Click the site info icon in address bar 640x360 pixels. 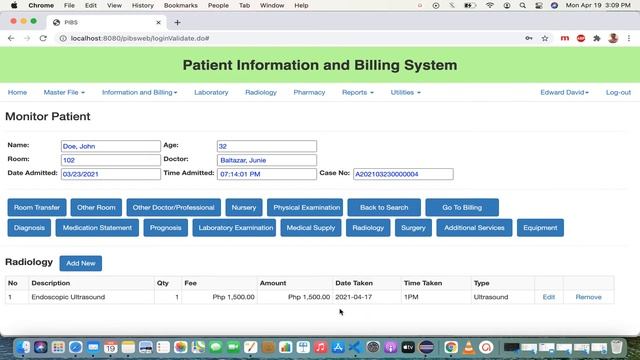click(63, 38)
